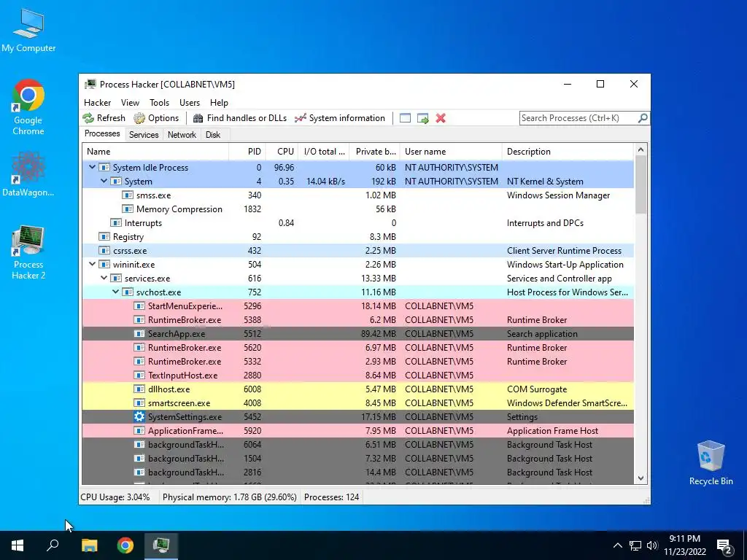Image resolution: width=747 pixels, height=560 pixels.
Task: Sort by Private bytes column header
Action: [374, 152]
